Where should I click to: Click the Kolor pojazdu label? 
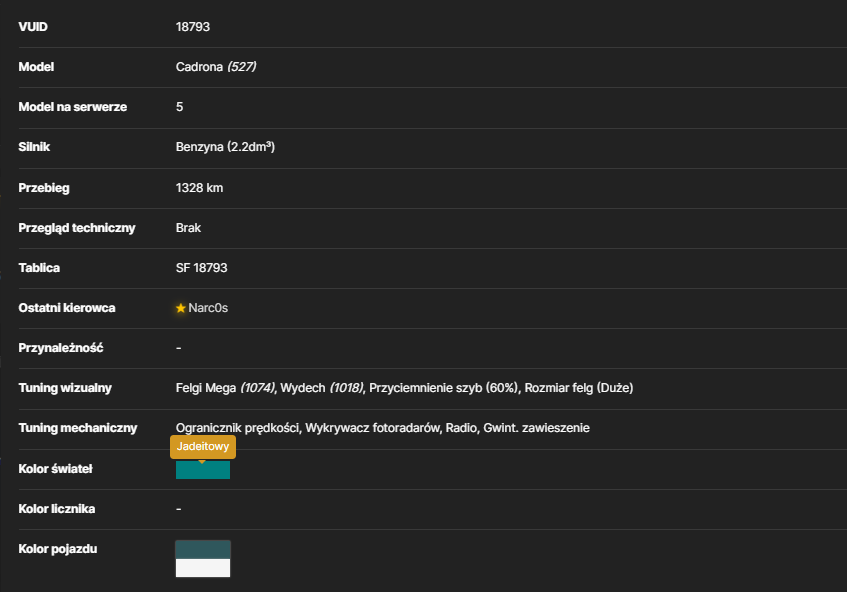(x=58, y=549)
